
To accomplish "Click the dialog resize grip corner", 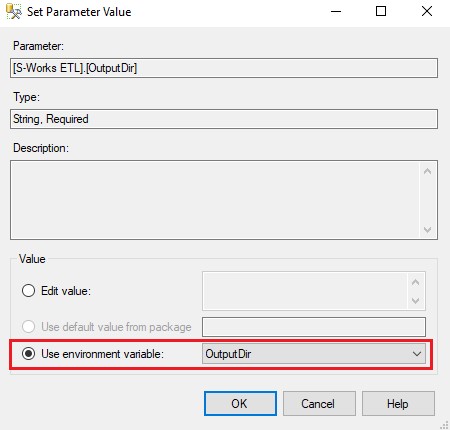I will pos(444,425).
